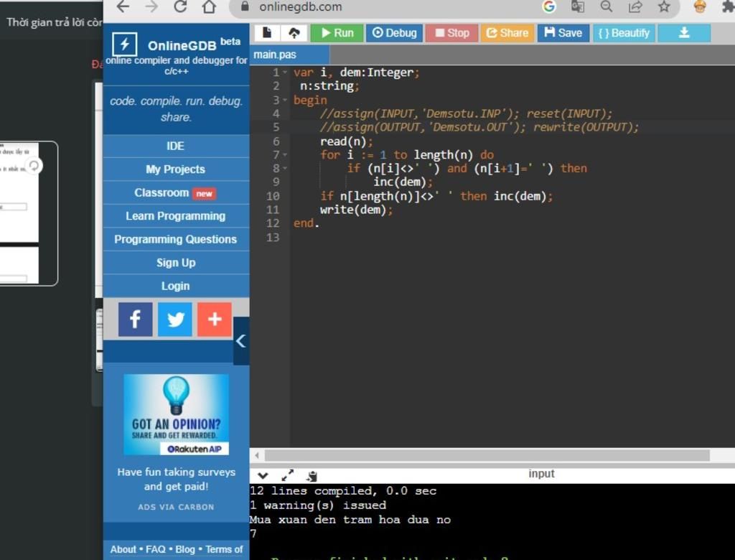Collapse the console panel with the chevron
The width and height of the screenshot is (735, 560).
click(x=263, y=475)
